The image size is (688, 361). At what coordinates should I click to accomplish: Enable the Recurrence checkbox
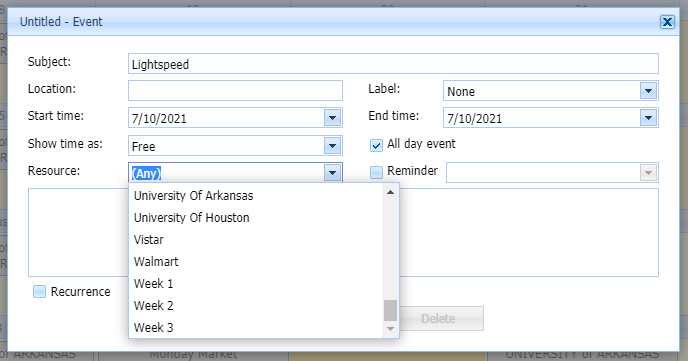click(x=39, y=292)
